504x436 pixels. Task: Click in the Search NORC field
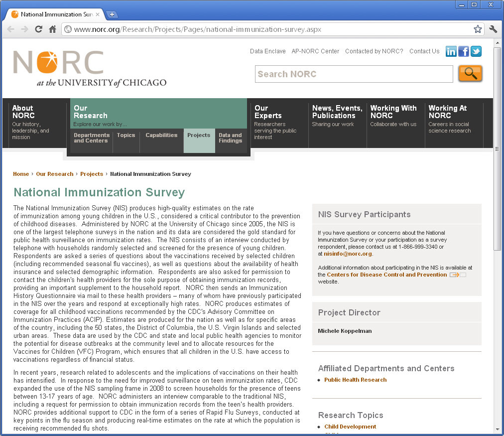tap(354, 74)
